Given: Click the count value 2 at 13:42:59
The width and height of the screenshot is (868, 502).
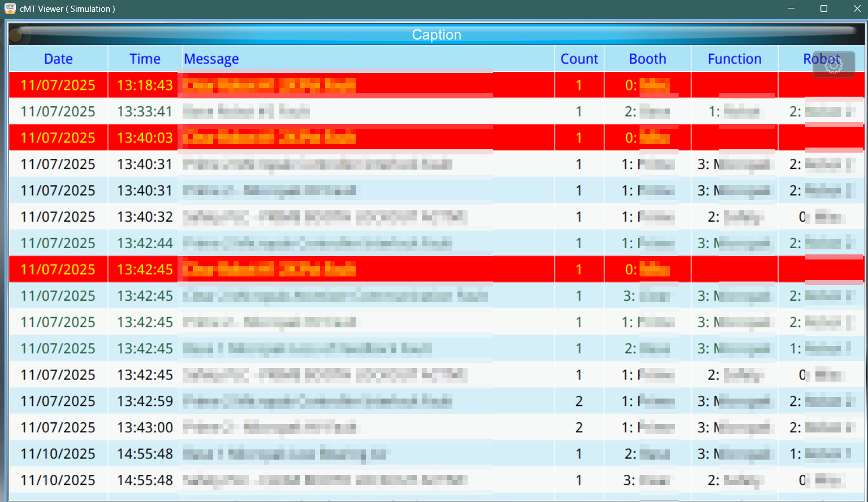Looking at the screenshot, I should (579, 401).
